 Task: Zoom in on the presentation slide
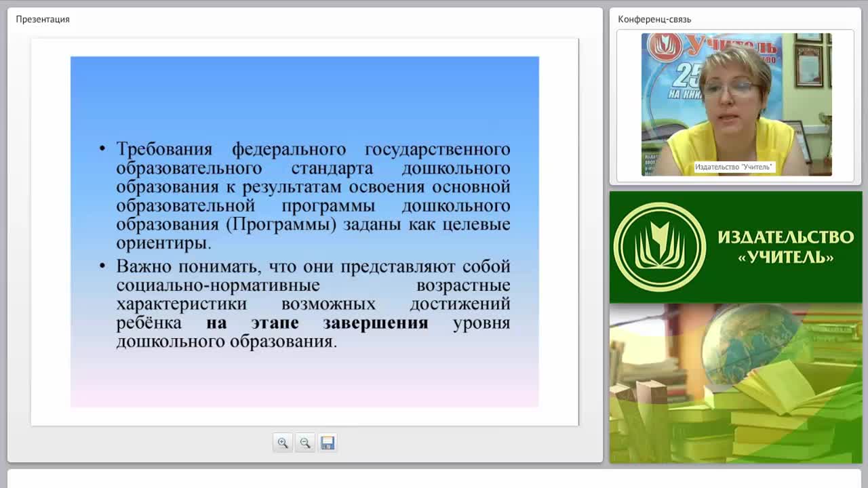(283, 443)
